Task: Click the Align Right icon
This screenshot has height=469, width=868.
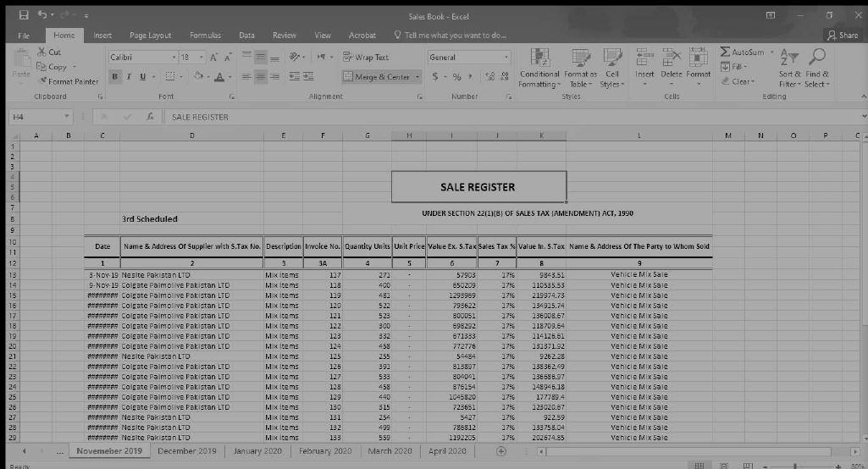Action: [274, 76]
